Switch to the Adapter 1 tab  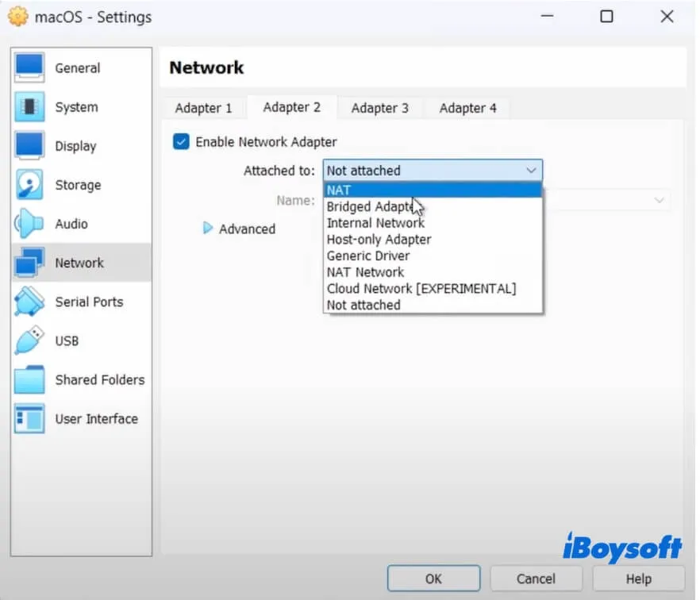(x=203, y=108)
